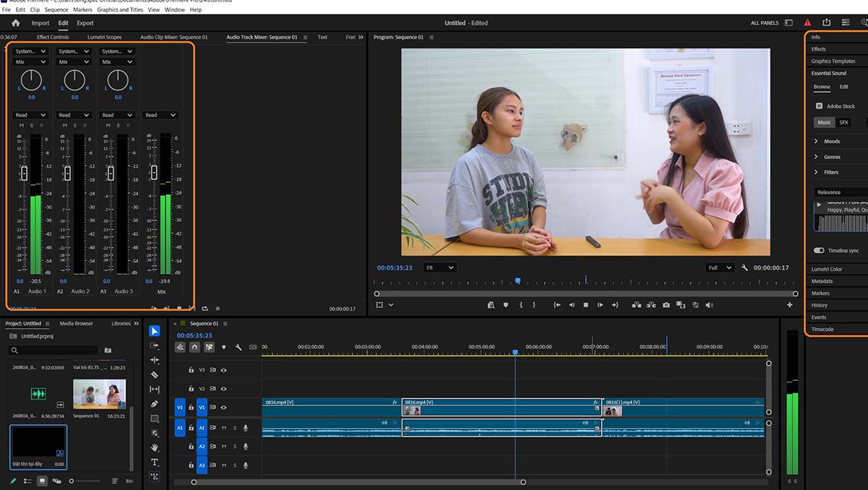Screen dimensions: 868x490
Task: Toggle Timeline sync switch
Action: click(x=819, y=250)
